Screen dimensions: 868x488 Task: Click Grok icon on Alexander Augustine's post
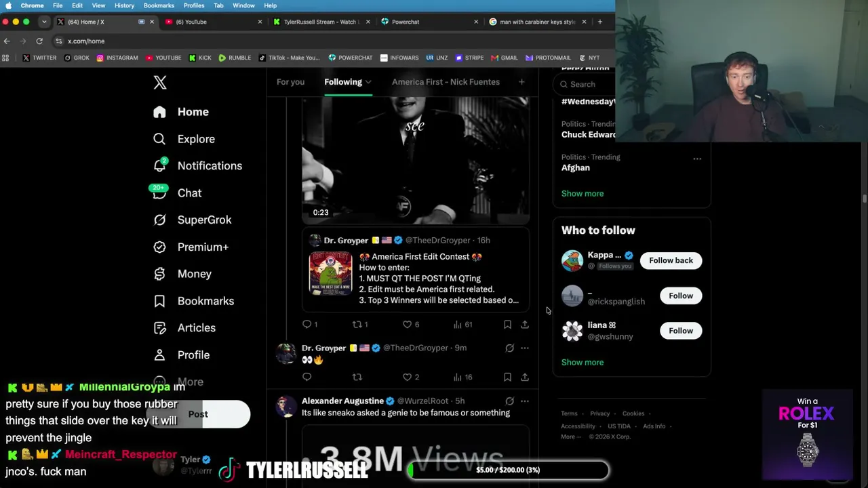click(510, 401)
